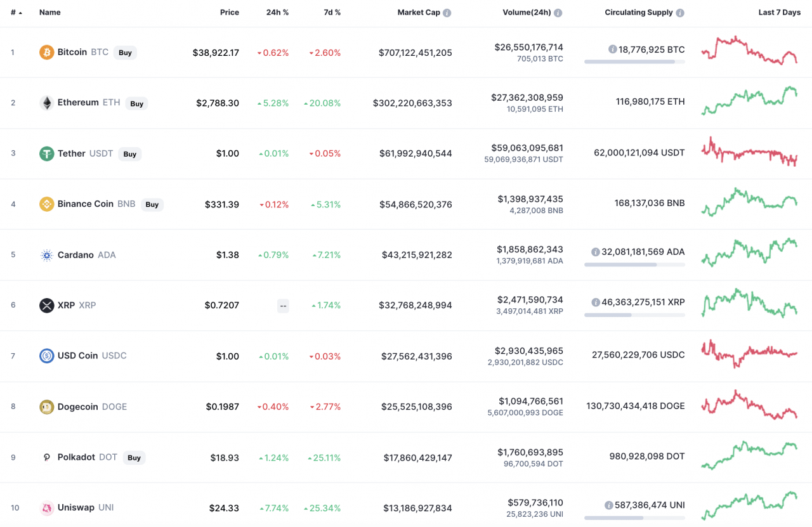Click the Volume(24h) info indicator
This screenshot has height=527, width=812.
point(557,12)
